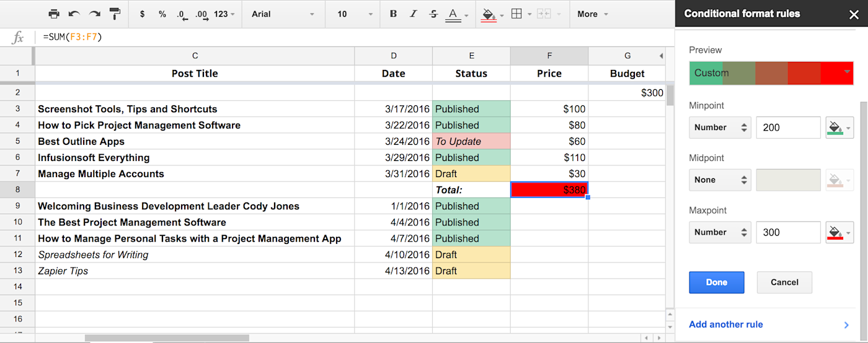Open the 123 number format menu
This screenshot has width=868, height=343.
click(x=224, y=14)
